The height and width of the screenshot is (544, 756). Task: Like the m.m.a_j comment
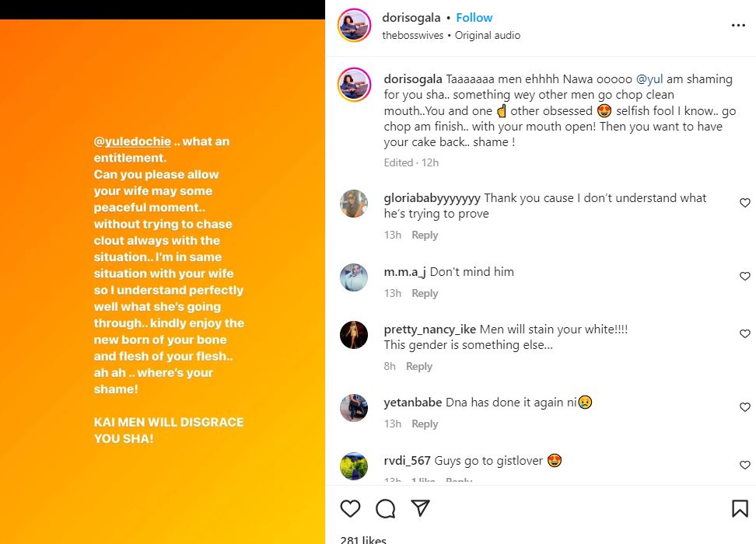tap(744, 276)
